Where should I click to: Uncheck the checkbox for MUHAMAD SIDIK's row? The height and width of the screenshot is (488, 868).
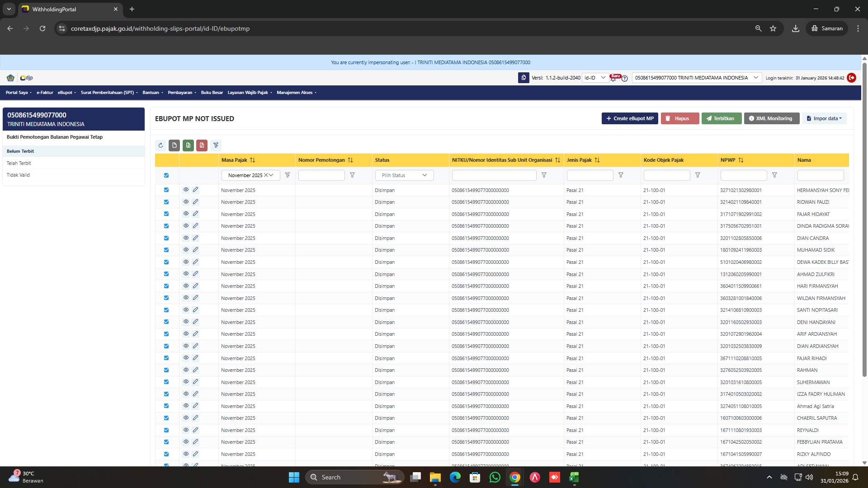click(x=166, y=249)
